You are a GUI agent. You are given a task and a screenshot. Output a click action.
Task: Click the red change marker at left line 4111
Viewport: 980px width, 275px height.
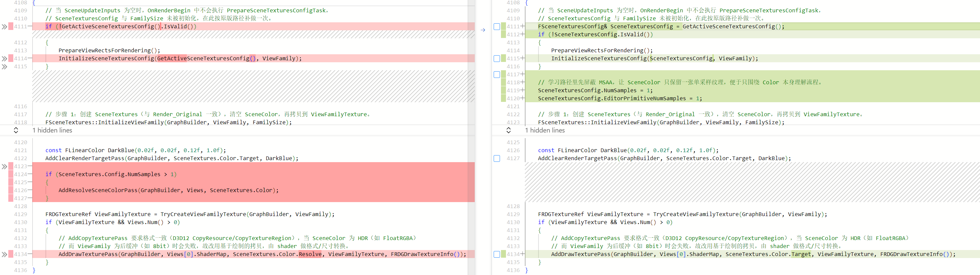click(11, 26)
